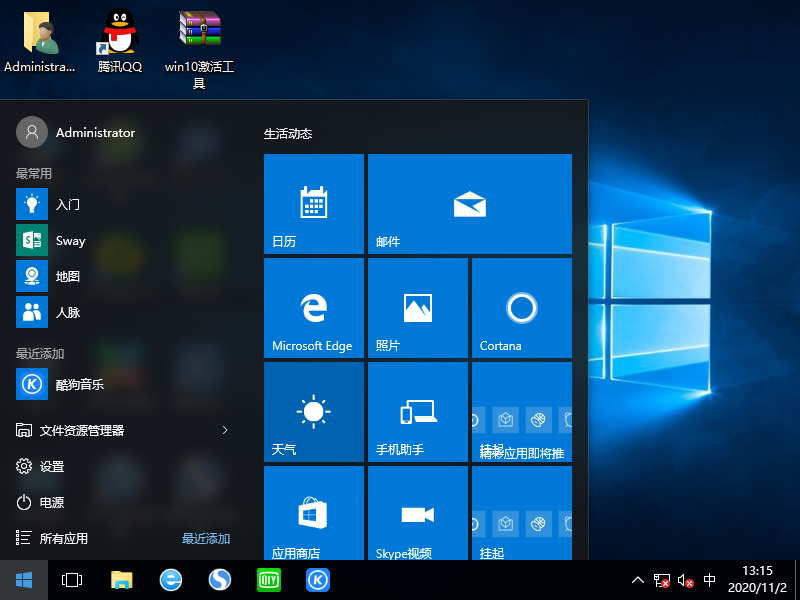Viewport: 800px width, 600px height.
Task: Click the 最近添加 link
Action: click(206, 538)
